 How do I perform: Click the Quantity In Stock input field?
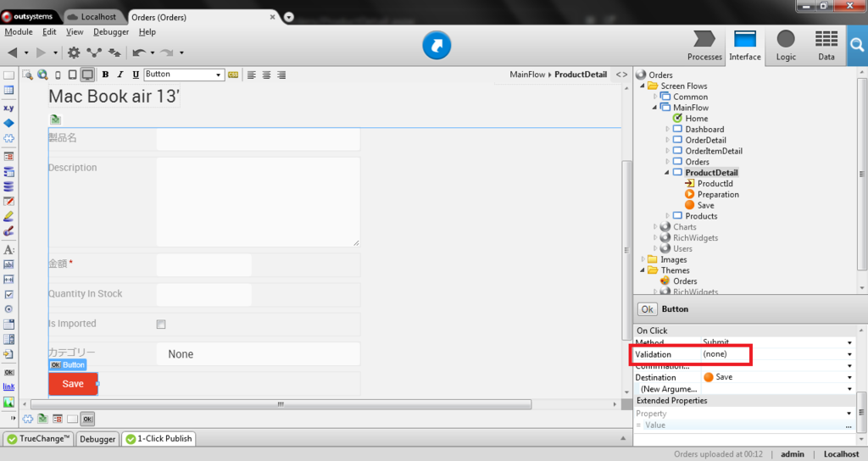pos(203,294)
